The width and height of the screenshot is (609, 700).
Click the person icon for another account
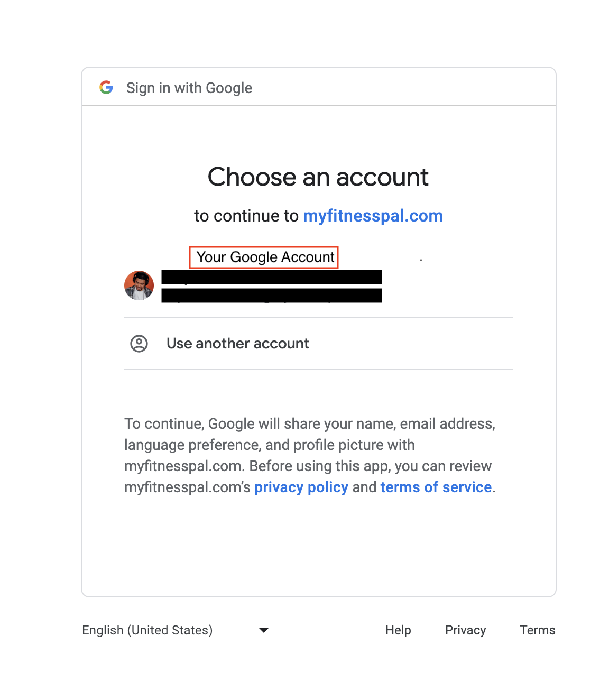click(x=139, y=344)
